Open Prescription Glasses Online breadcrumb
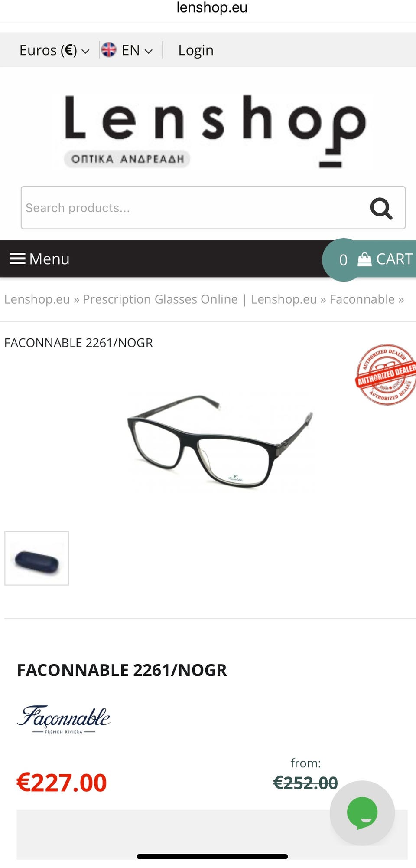Screen dimensions: 416x868 (x=160, y=299)
